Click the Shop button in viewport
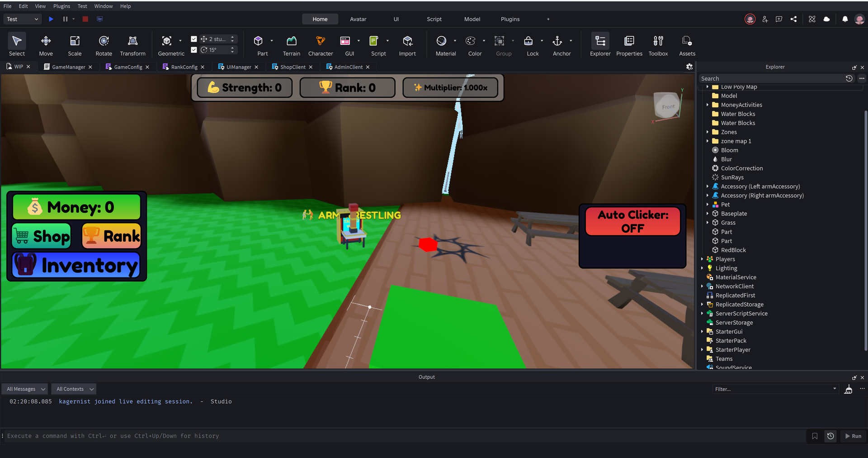The width and height of the screenshot is (868, 458). point(42,236)
